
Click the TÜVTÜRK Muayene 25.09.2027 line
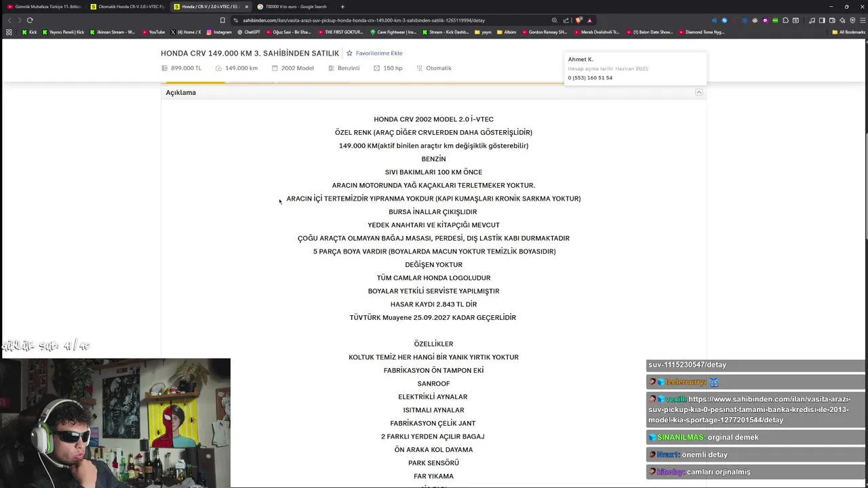click(x=433, y=317)
